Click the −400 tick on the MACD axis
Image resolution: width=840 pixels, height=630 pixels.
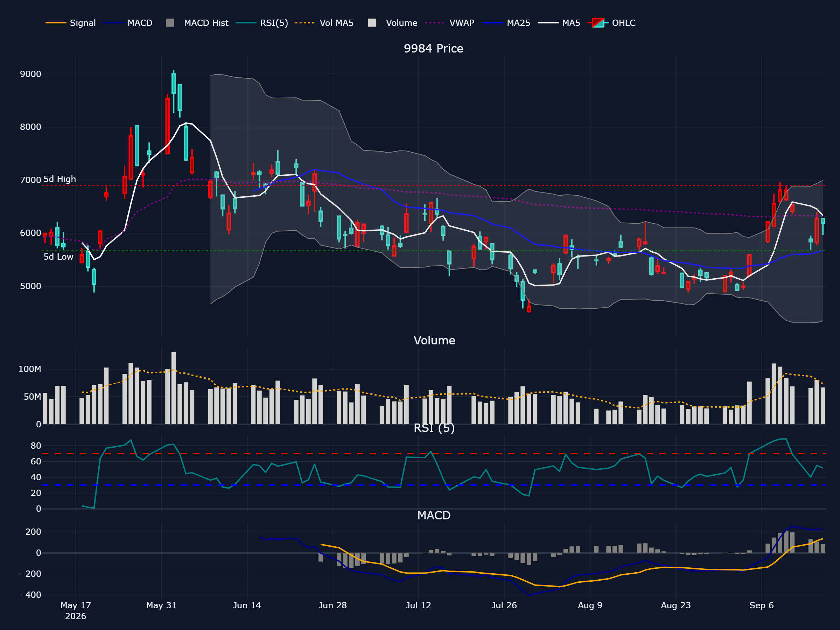[30, 595]
